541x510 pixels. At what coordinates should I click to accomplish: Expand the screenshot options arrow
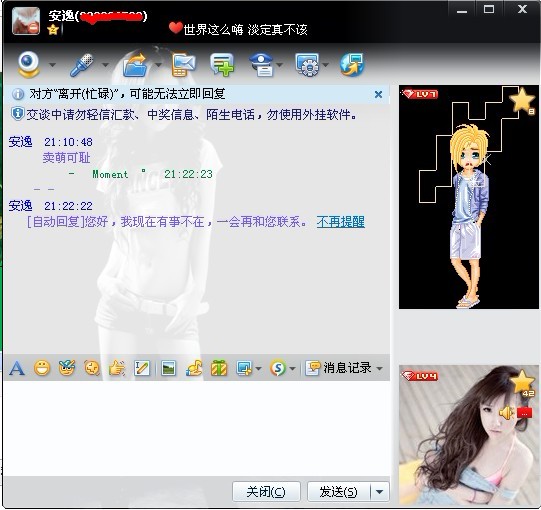coord(258,369)
